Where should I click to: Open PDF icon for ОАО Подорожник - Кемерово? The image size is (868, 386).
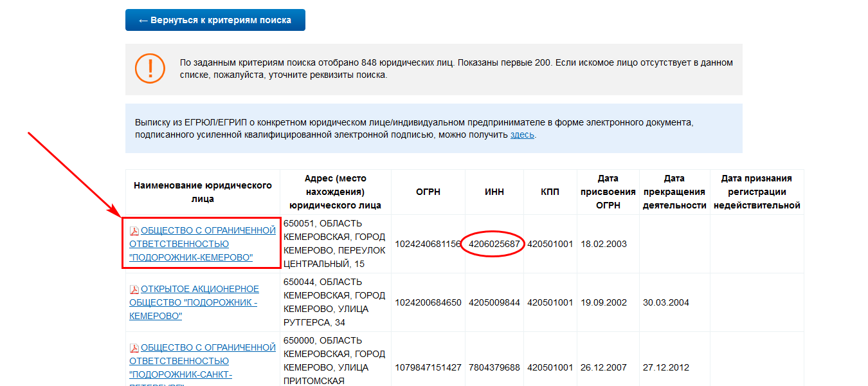134,289
